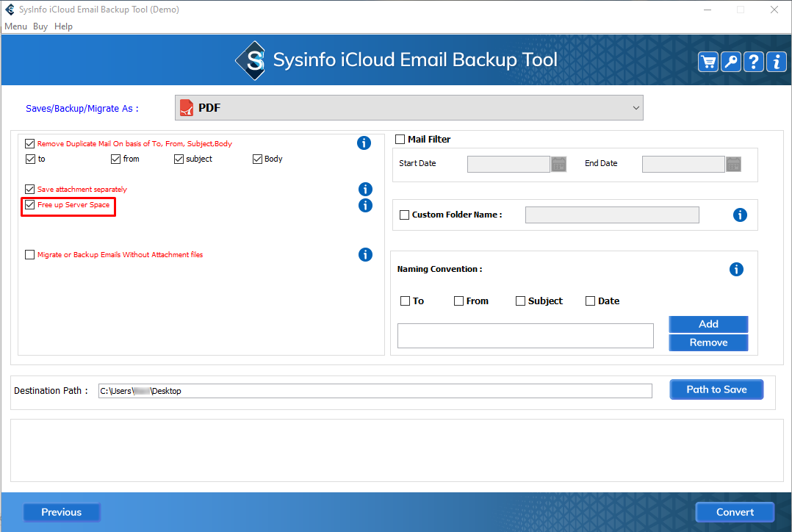Check Migrate or Backup Emails Without Attachment
Screen dimensions: 792x532
30,255
